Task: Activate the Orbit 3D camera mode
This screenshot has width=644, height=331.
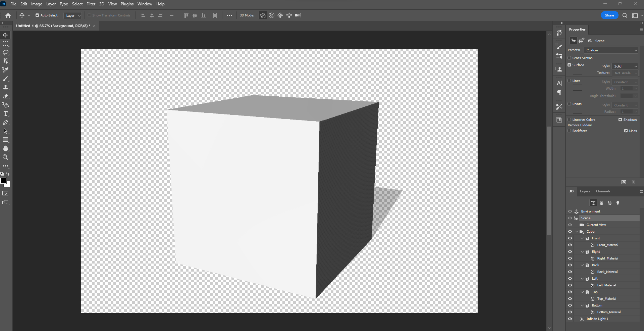Action: pyautogui.click(x=263, y=15)
